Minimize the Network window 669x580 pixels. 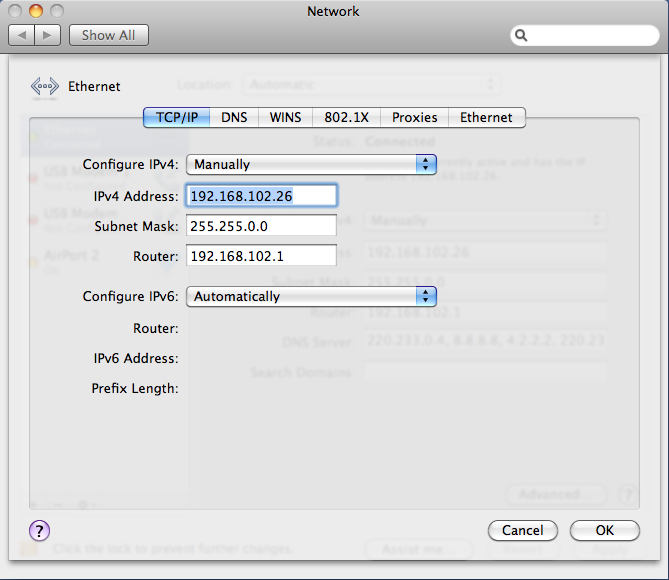36,11
